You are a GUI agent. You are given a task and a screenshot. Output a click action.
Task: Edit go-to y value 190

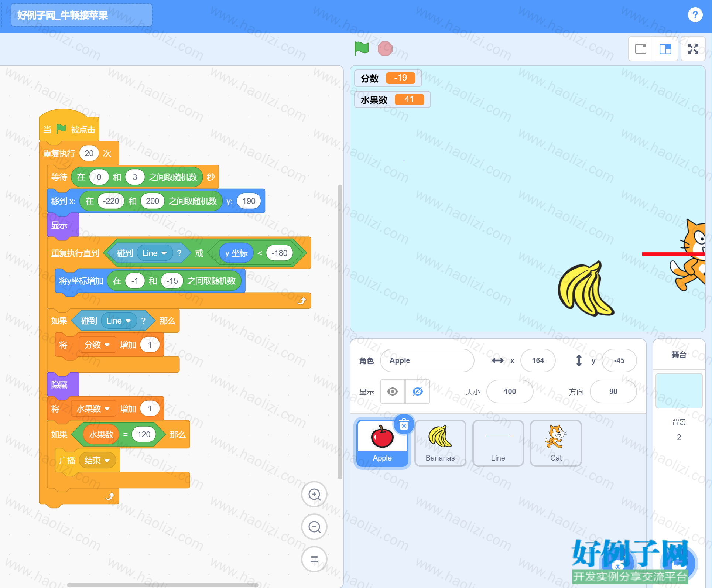coord(249,201)
